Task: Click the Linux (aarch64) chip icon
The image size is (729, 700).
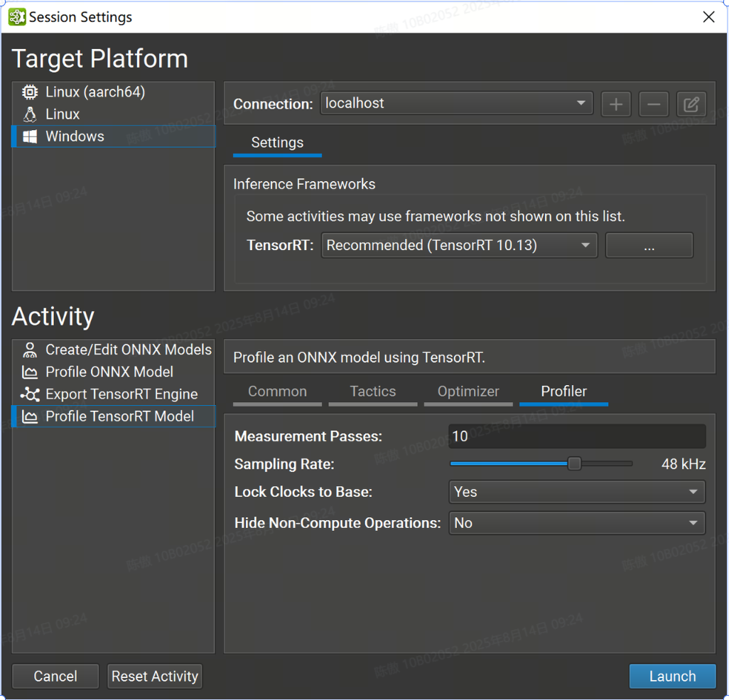Action: pos(30,92)
